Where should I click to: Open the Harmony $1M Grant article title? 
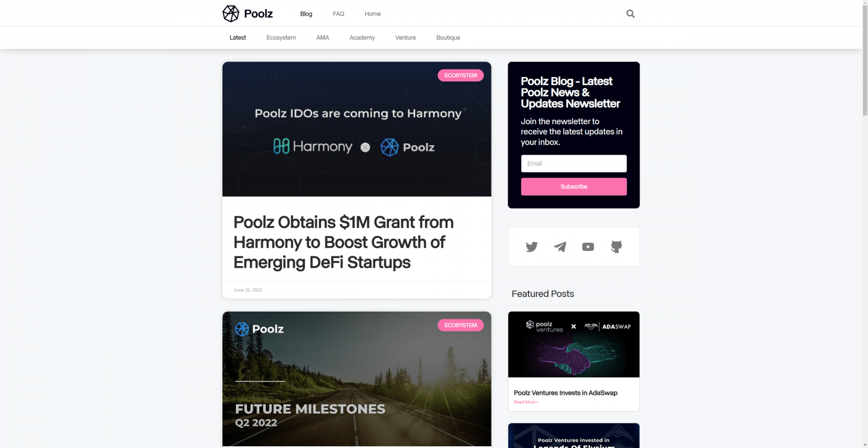pos(343,242)
